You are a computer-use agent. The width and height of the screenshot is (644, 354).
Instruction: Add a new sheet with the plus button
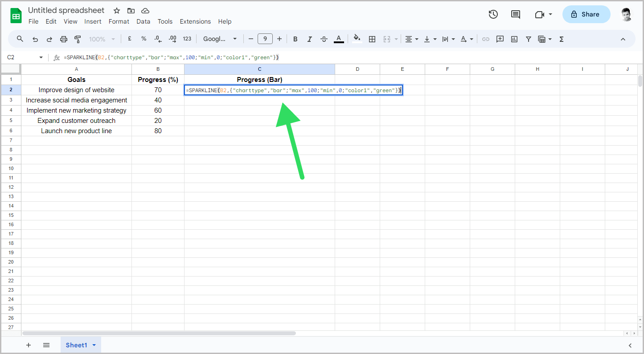point(29,345)
